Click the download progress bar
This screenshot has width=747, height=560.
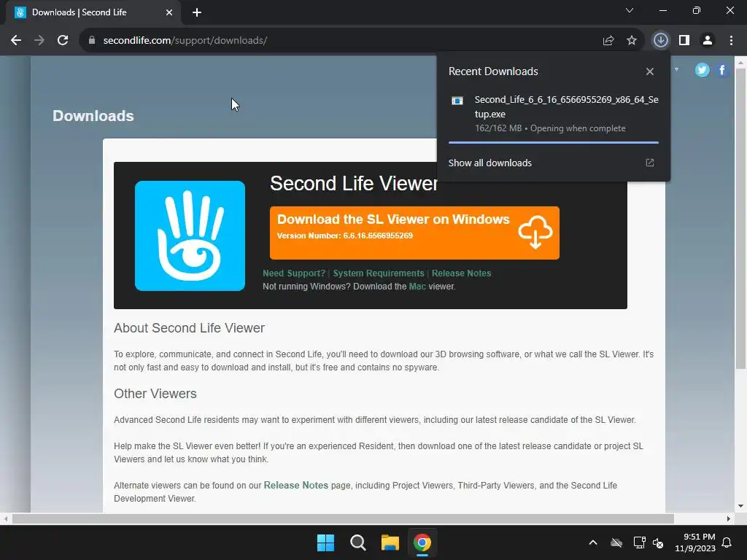point(554,142)
